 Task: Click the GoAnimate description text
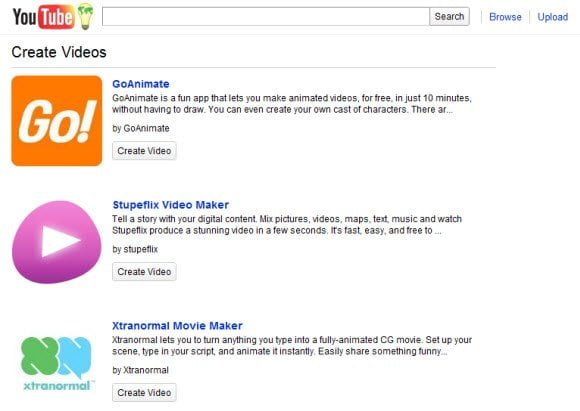292,104
